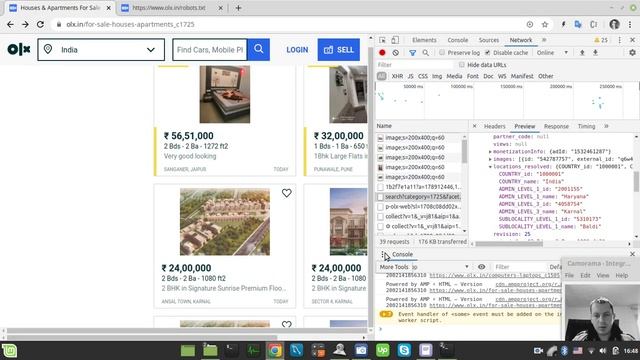
Task: Select the Timing tab
Action: tap(586, 126)
